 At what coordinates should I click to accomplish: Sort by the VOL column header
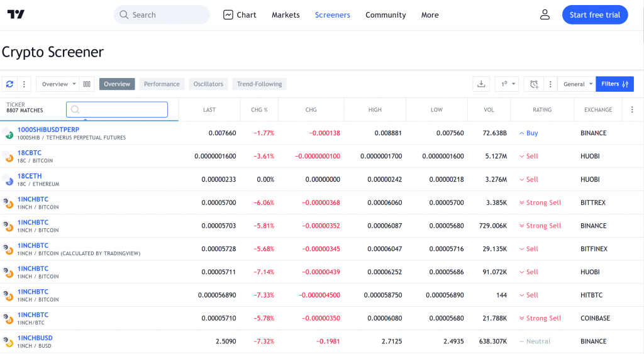tap(489, 109)
